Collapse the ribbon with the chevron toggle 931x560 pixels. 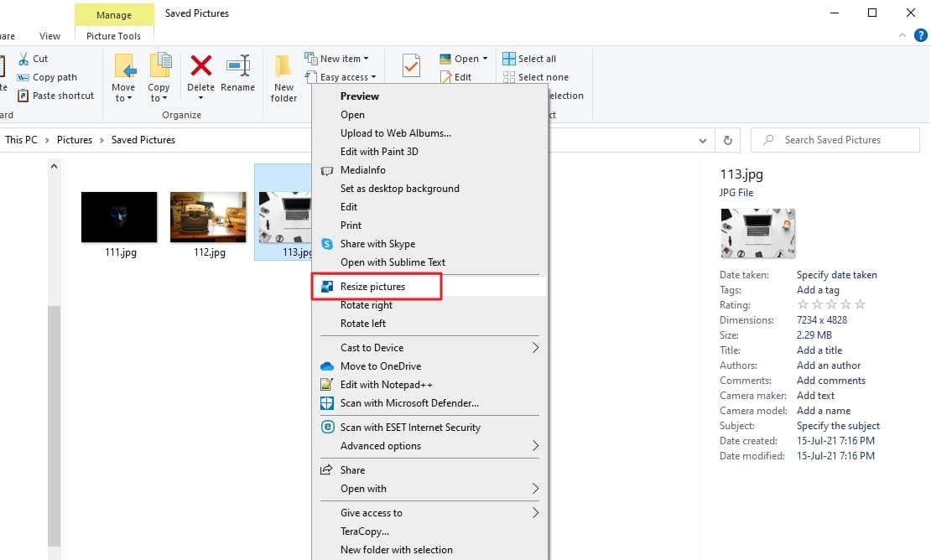(x=904, y=35)
